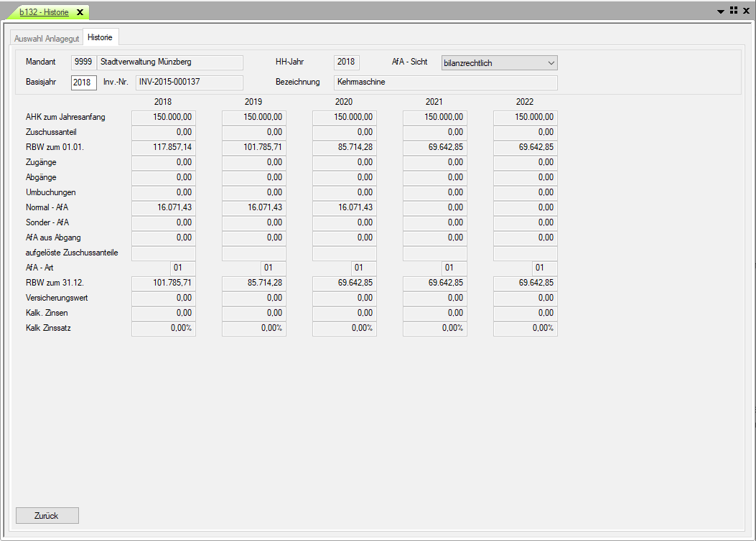Select the Historie tab
The width and height of the screenshot is (756, 541).
[x=101, y=37]
